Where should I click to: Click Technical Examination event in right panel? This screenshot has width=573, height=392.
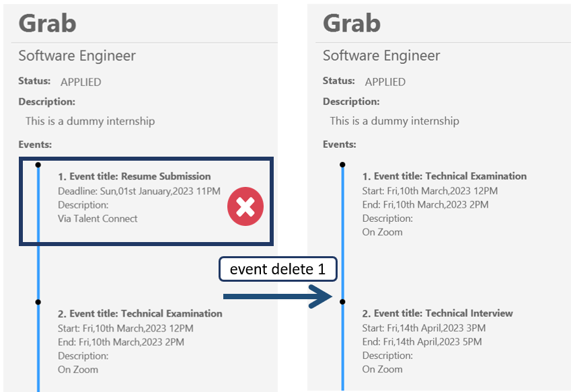tap(445, 176)
